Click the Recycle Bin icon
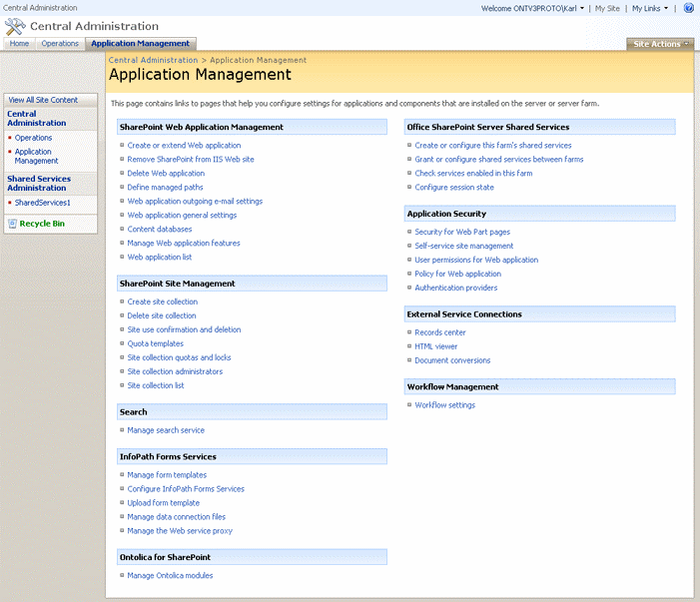The width and height of the screenshot is (700, 602). point(13,224)
